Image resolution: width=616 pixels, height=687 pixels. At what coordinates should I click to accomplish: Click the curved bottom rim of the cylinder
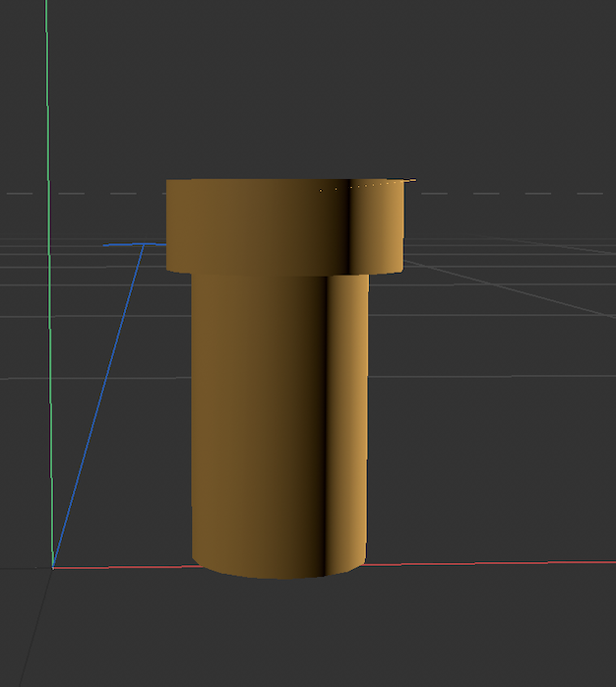[280, 575]
